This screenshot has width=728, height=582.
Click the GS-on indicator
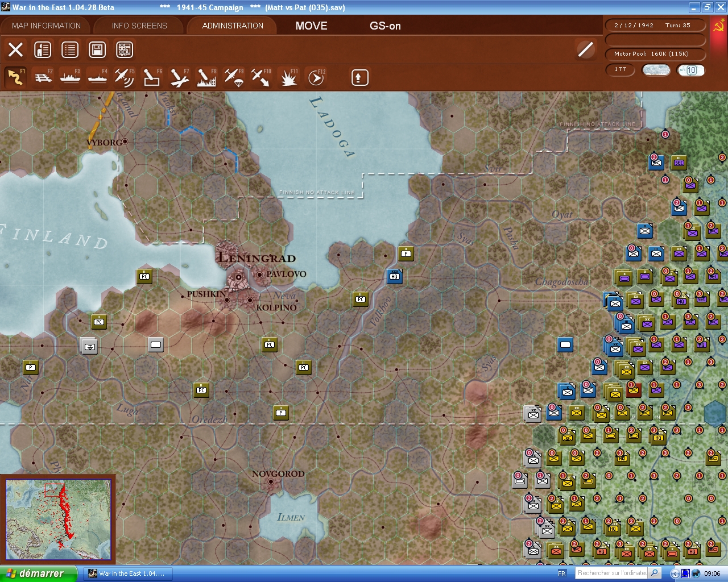[x=385, y=26]
